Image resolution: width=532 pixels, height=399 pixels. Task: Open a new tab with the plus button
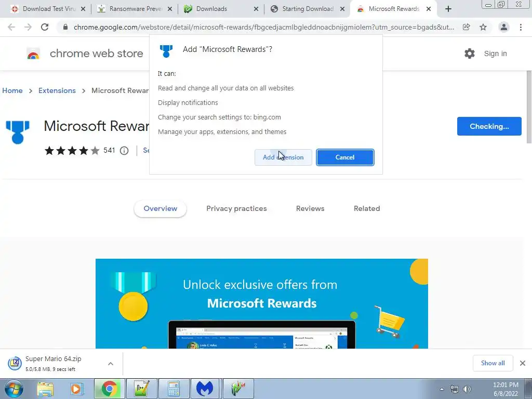tap(448, 9)
